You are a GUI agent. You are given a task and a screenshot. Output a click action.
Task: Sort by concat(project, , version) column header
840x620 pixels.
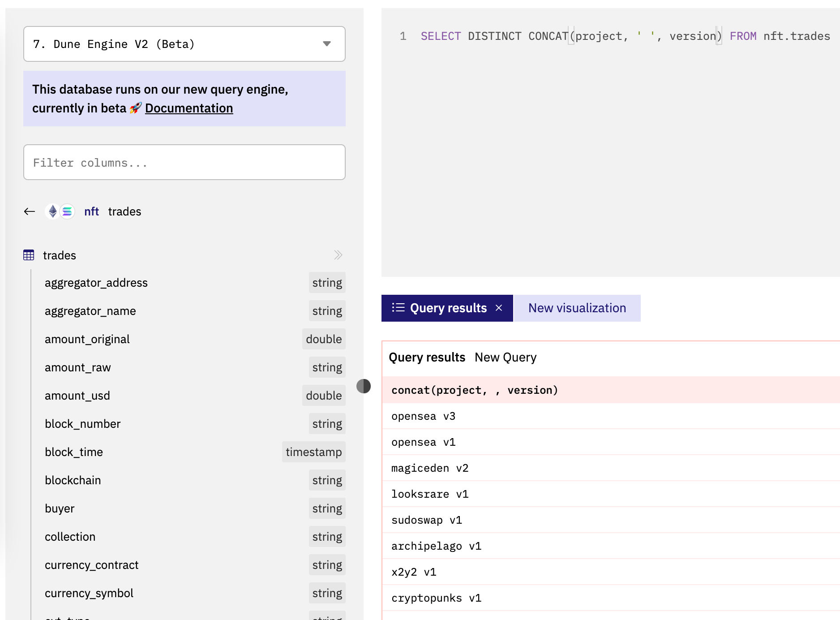point(475,390)
